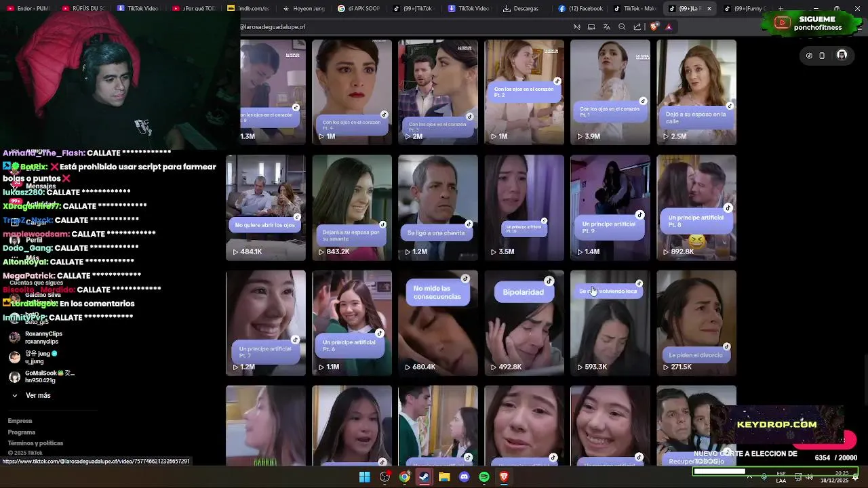The width and height of the screenshot is (868, 488).
Task: Switch to the di APK SOOP tab
Action: pyautogui.click(x=358, y=9)
